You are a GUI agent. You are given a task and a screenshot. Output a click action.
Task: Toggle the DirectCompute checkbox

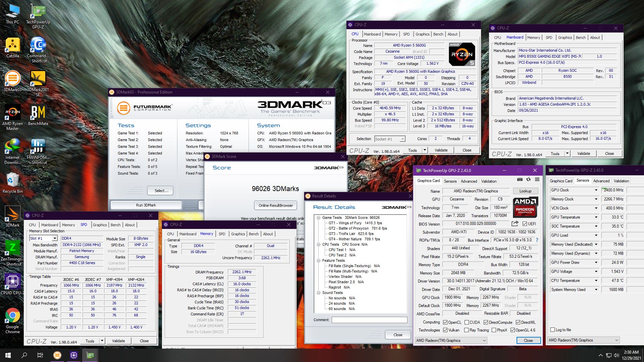[486, 322]
